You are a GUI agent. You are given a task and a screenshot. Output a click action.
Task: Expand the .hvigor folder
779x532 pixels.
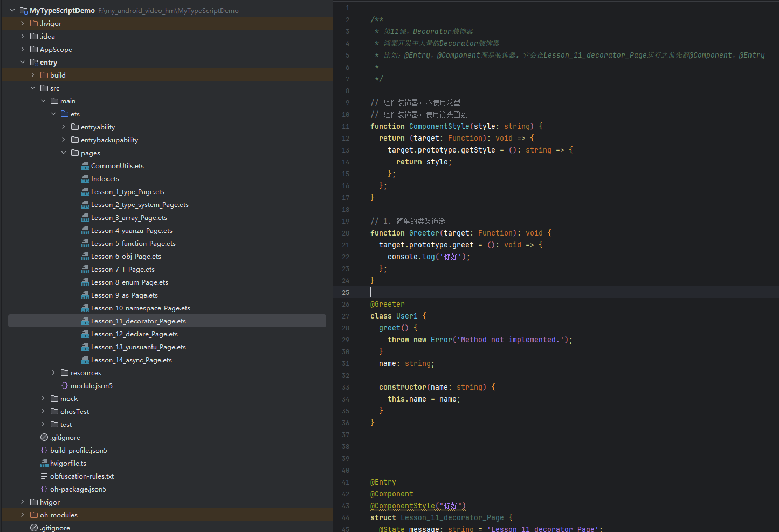coord(23,23)
